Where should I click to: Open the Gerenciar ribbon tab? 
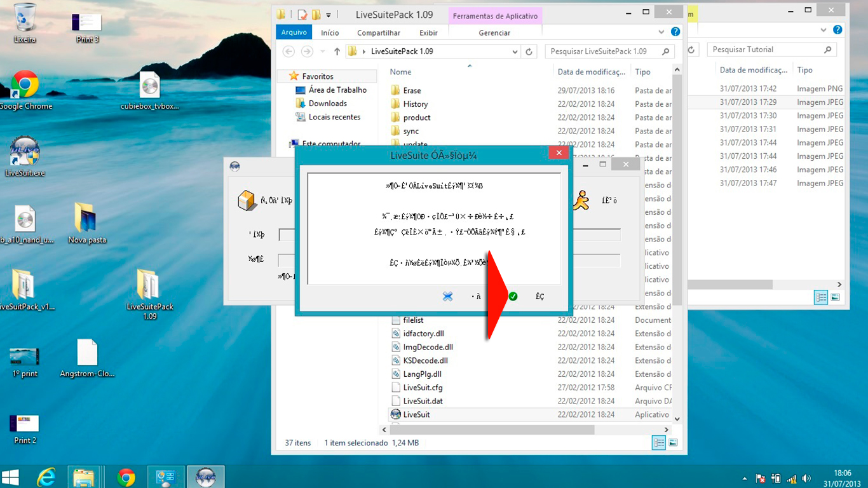tap(494, 32)
